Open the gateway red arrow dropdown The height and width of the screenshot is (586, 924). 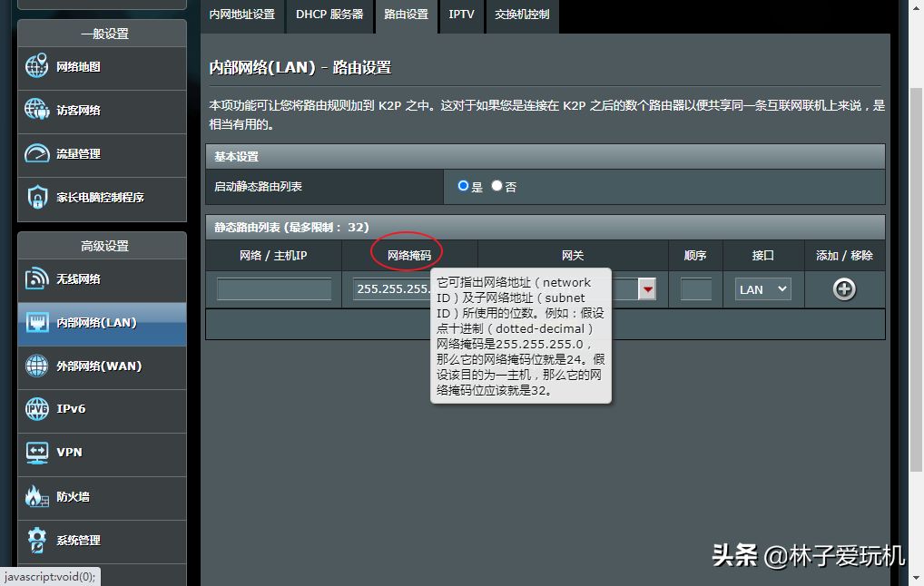[x=647, y=289]
